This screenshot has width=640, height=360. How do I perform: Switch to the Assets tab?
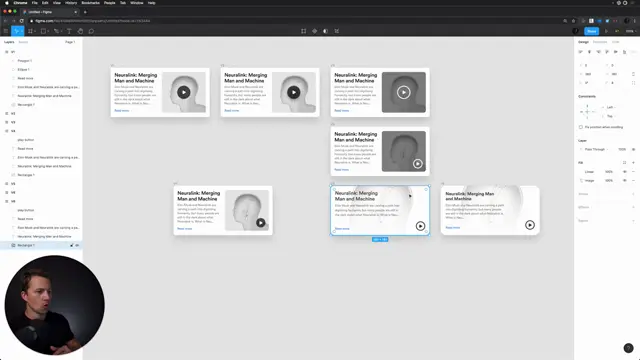pyautogui.click(x=23, y=42)
